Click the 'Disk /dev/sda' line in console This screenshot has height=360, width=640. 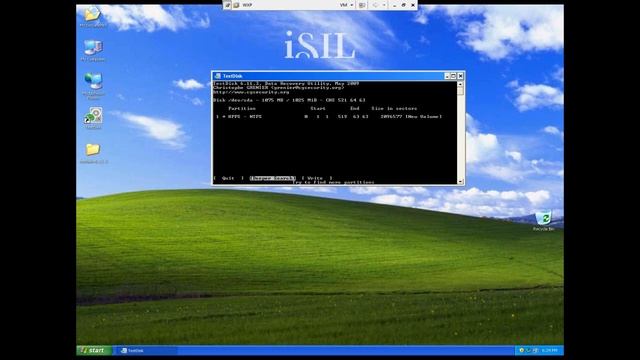pyautogui.click(x=289, y=100)
